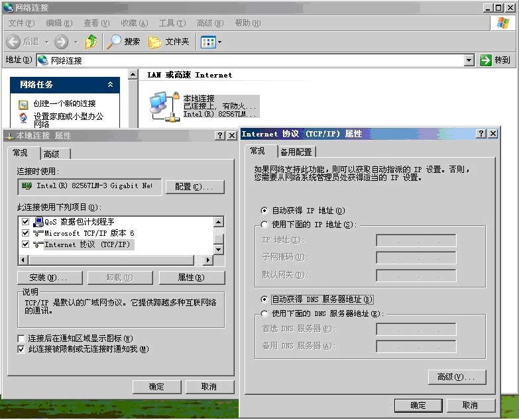Open the Search (搜索) toolbar icon
Image resolution: width=519 pixels, height=420 pixels.
(115, 42)
